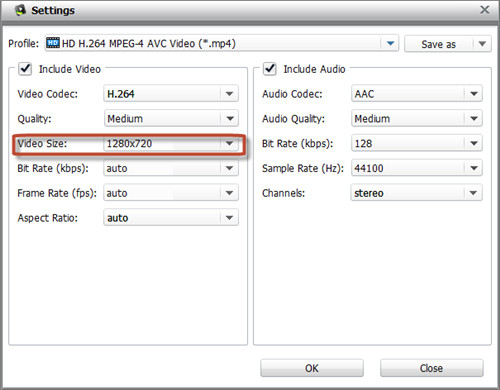500x390 pixels.
Task: Open the video Quality dropdown
Action: point(171,118)
